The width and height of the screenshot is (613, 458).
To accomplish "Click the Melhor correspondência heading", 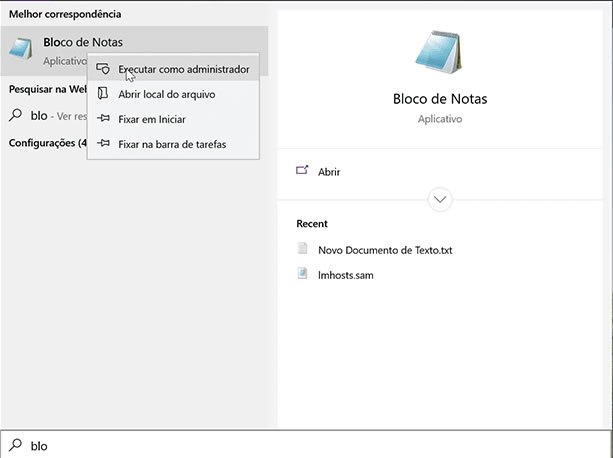I will pyautogui.click(x=65, y=14).
